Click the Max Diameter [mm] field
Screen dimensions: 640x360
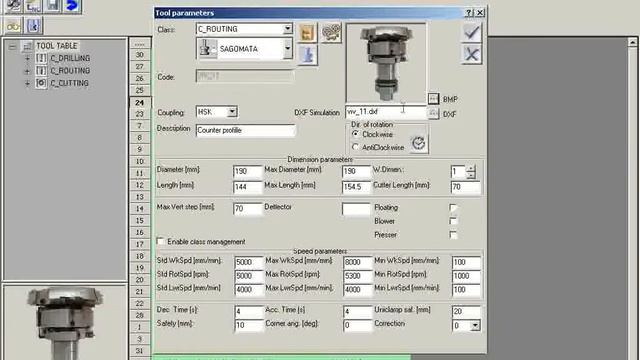click(x=356, y=171)
